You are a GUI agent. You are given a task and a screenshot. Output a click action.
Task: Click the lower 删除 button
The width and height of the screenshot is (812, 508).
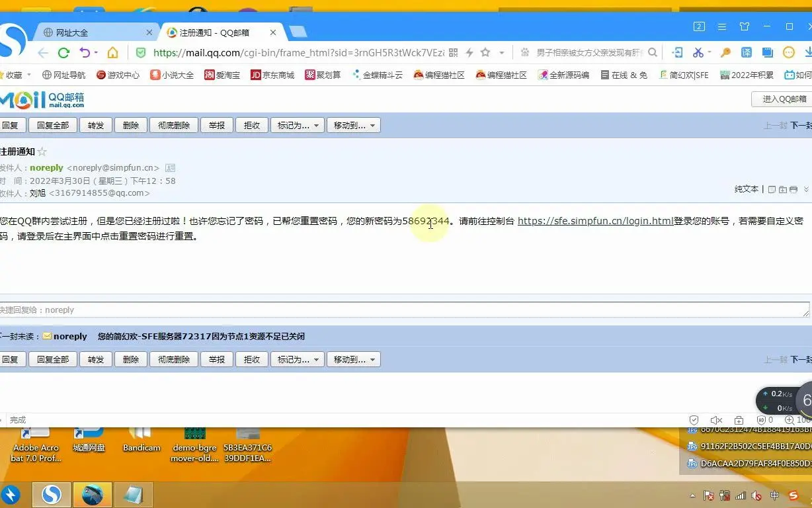[x=131, y=359]
